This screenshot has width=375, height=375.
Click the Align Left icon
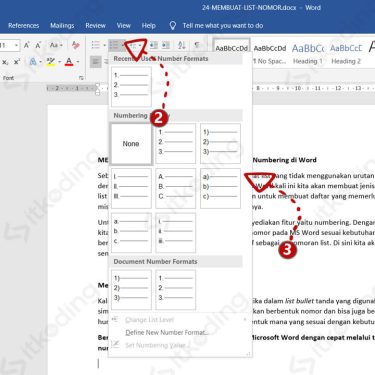coord(96,62)
